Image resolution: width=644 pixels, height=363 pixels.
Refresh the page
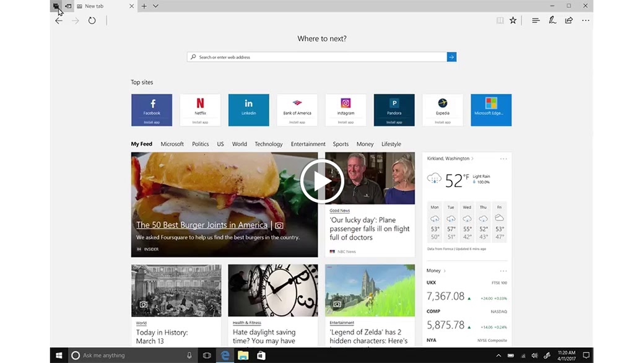[92, 20]
